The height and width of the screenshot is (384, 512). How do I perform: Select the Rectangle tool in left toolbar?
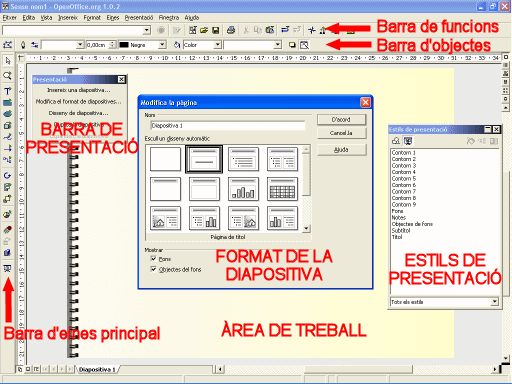[x=7, y=102]
